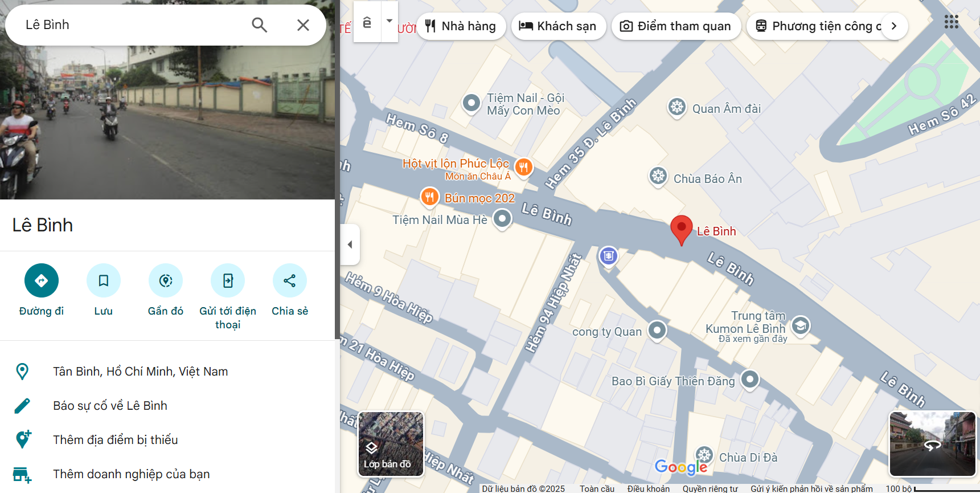Click the Chùa Báo Ân temple marker
This screenshot has height=493, width=980.
pos(658,176)
